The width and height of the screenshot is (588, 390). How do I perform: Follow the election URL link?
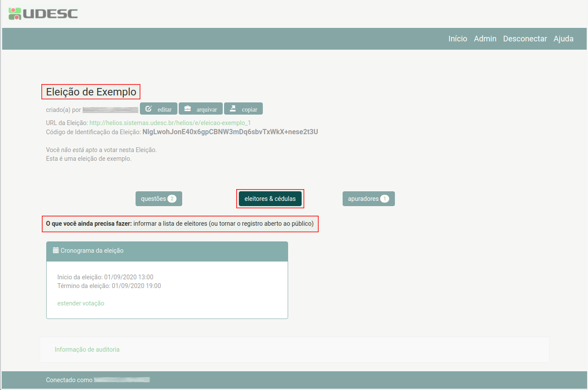(170, 123)
